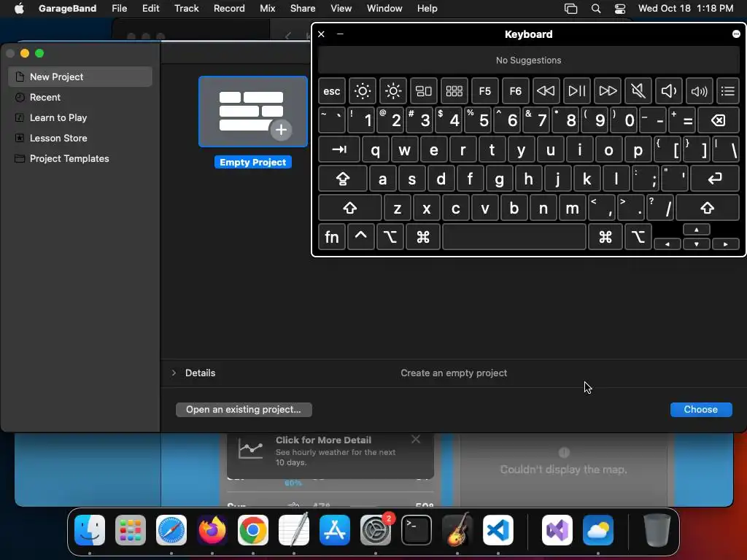Tap the right arrow key
This screenshot has height=560, width=747.
(x=726, y=244)
